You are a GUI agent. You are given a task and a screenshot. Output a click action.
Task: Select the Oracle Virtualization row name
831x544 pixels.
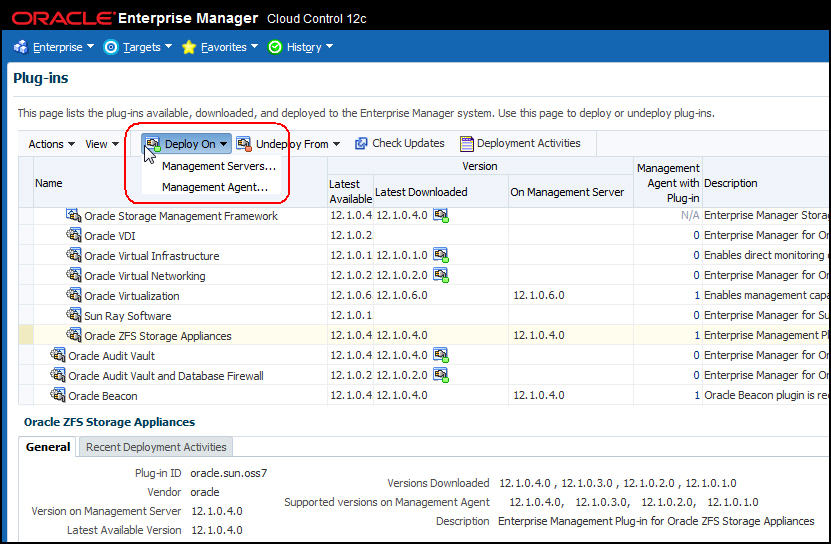131,296
